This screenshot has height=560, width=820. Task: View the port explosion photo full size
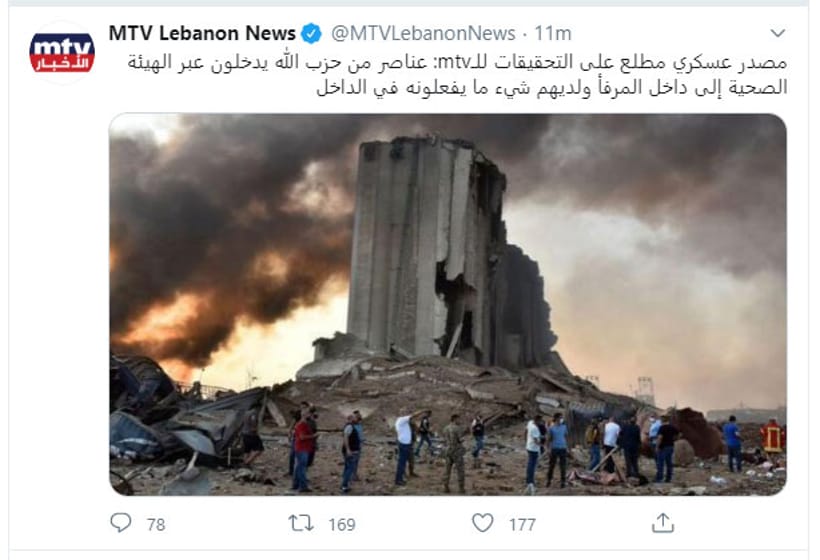(x=448, y=304)
